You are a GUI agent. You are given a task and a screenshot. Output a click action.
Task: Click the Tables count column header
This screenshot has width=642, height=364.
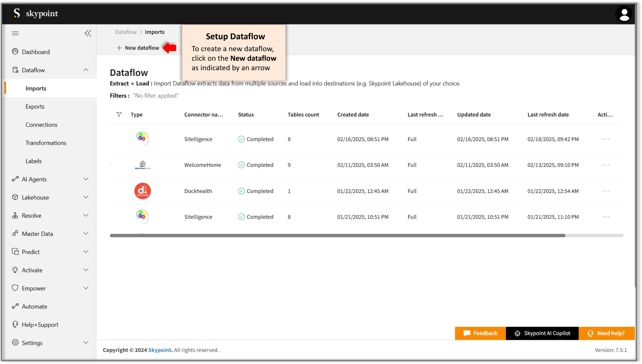point(303,115)
